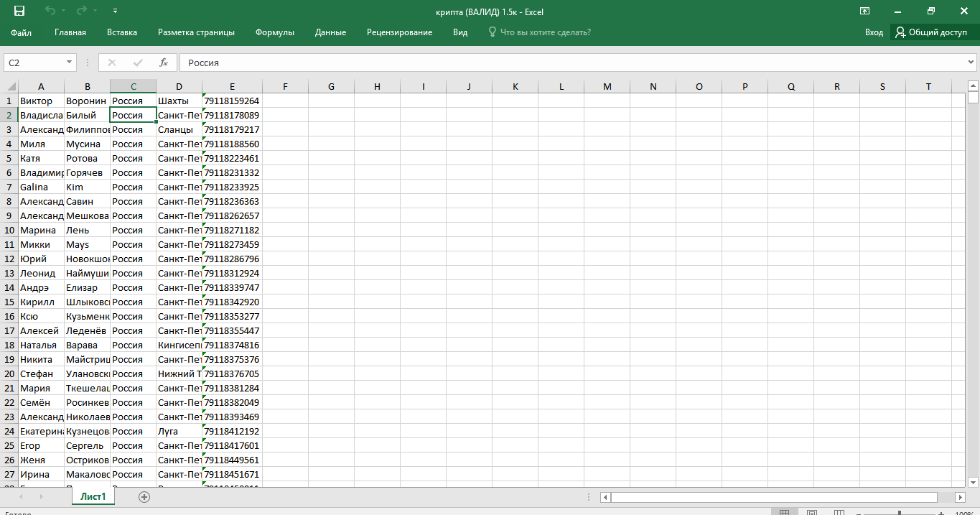Click the horizontal scrollbar track
Viewport: 980px width, 515px height.
[774, 497]
